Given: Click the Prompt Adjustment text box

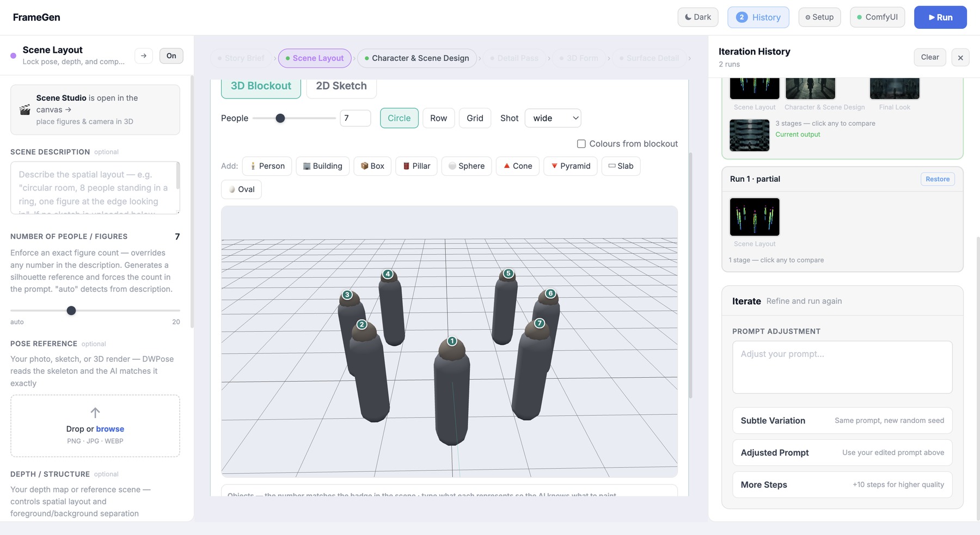Looking at the screenshot, I should [842, 367].
